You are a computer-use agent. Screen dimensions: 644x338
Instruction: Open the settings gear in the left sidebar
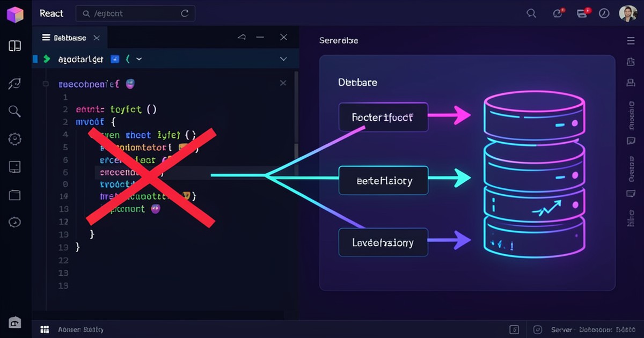[x=14, y=139]
